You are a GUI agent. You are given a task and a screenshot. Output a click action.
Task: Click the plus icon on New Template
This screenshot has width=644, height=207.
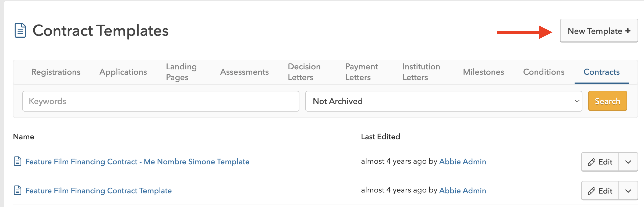628,31
